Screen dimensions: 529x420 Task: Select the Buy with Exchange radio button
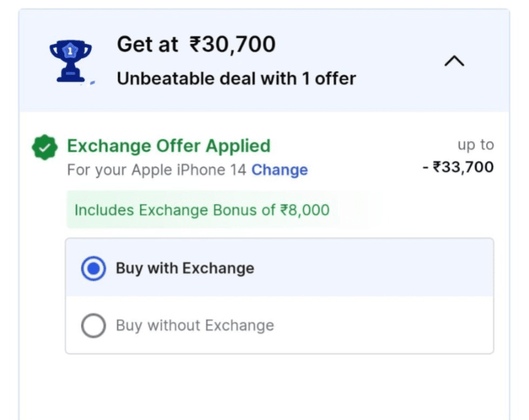(93, 268)
